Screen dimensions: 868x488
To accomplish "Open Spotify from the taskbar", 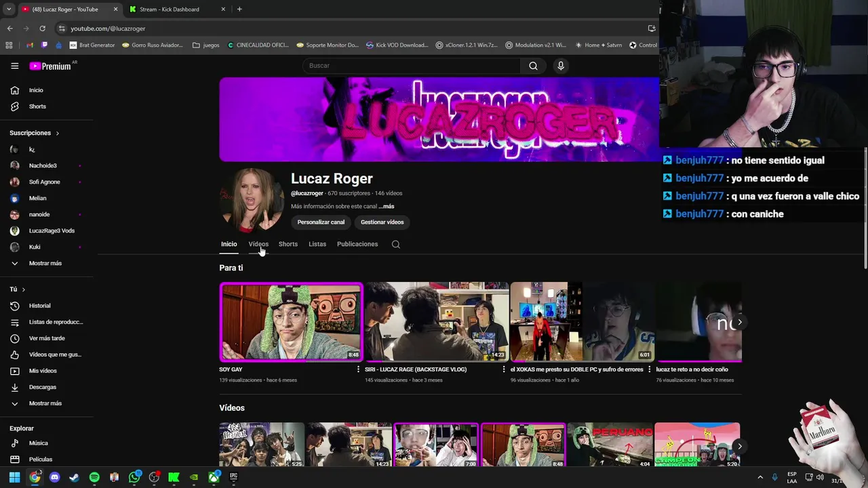I will (94, 477).
